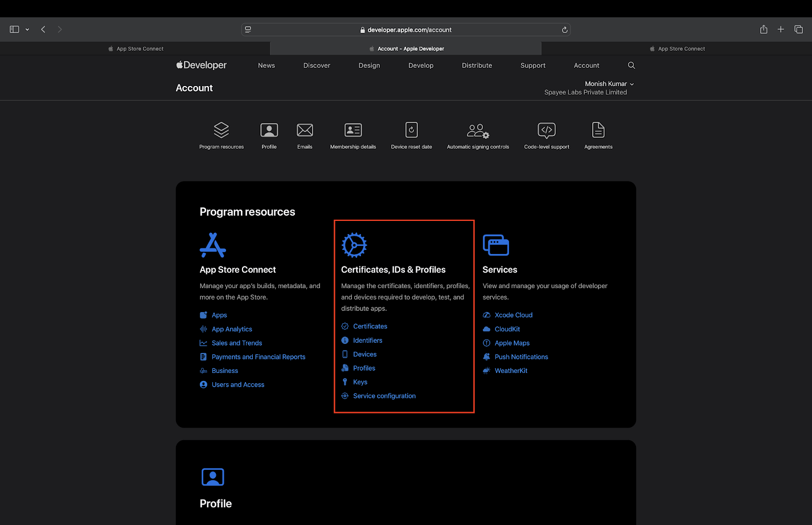The height and width of the screenshot is (525, 812).
Task: Go back with the browser back arrow
Action: coord(43,30)
